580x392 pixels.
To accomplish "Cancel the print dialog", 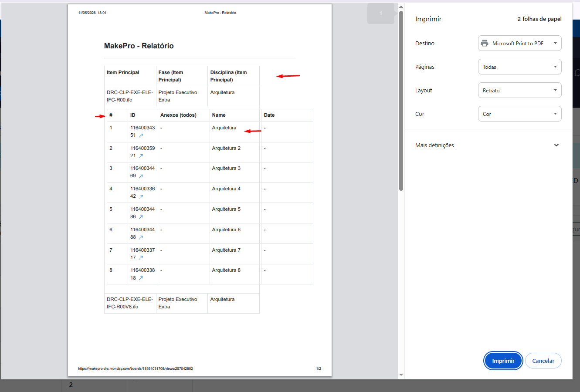I will [x=543, y=361].
